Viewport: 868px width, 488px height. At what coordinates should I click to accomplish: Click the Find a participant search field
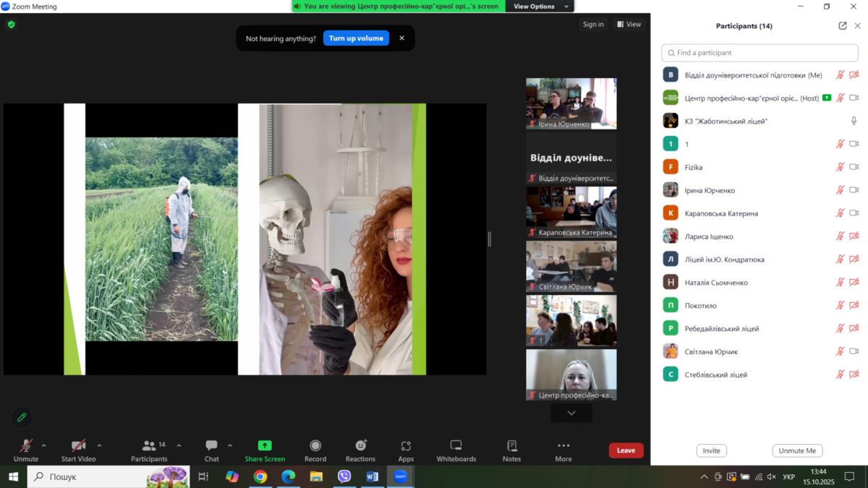[x=759, y=53]
